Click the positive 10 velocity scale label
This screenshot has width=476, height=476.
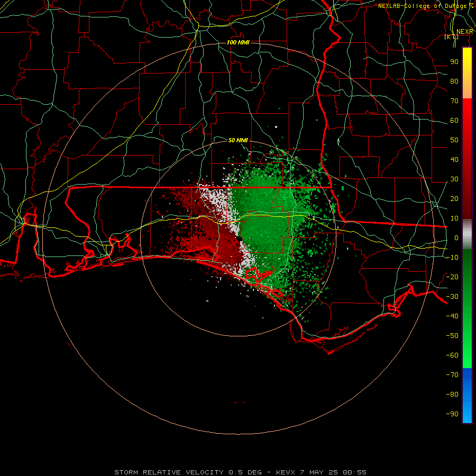[x=454, y=218]
